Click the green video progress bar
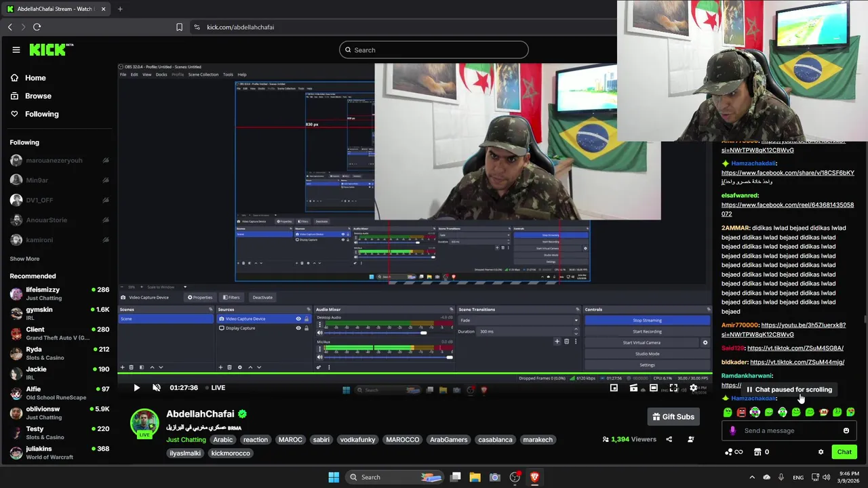Viewport: 868px width, 488px height. [x=415, y=375]
